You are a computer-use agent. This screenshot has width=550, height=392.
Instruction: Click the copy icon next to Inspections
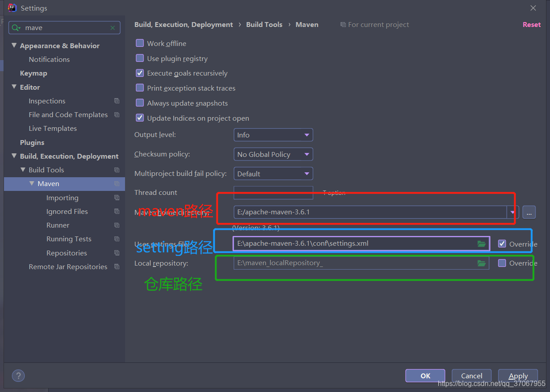pos(117,101)
